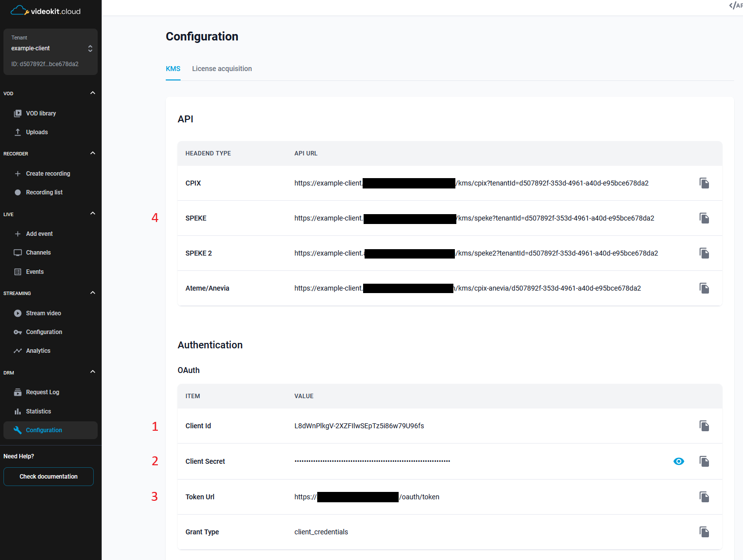Click the videokit.cloud logo
This screenshot has height=560, width=743.
(46, 11)
